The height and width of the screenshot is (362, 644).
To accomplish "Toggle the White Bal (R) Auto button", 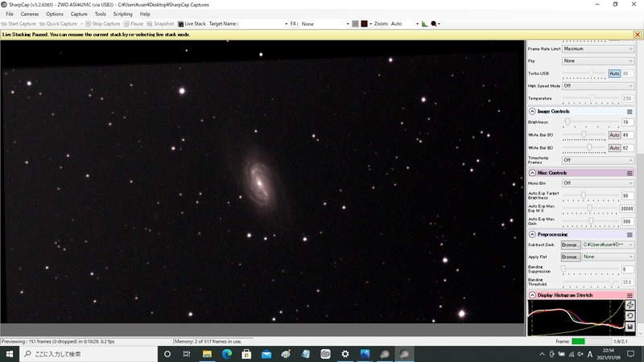I will (x=614, y=135).
